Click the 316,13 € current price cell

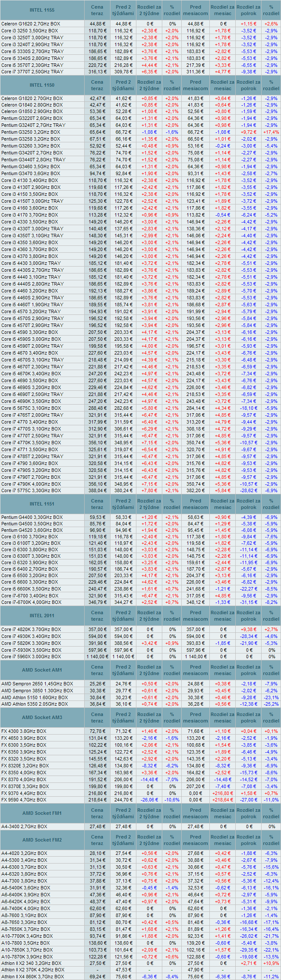click(x=97, y=72)
